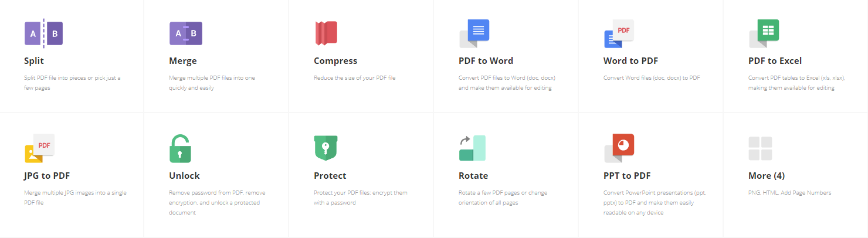Select the "PDF to Excel" heading
Image resolution: width=868 pixels, height=238 pixels.
coord(775,61)
